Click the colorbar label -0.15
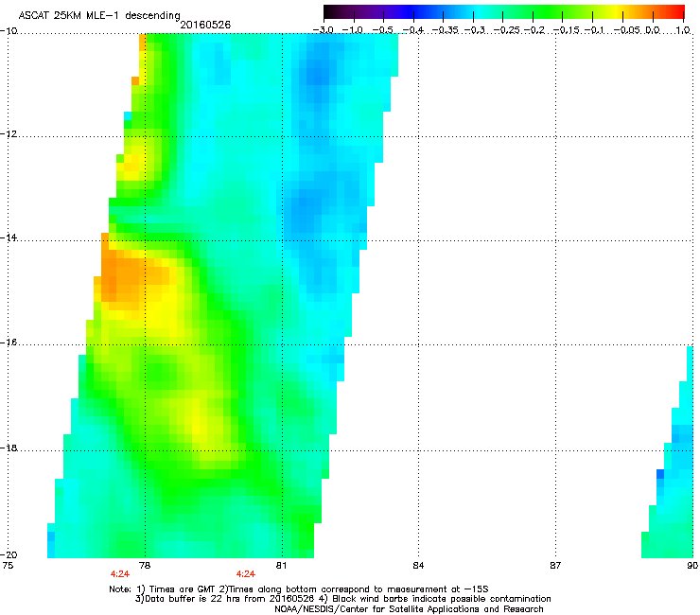This screenshot has height=615, width=700. (566, 30)
